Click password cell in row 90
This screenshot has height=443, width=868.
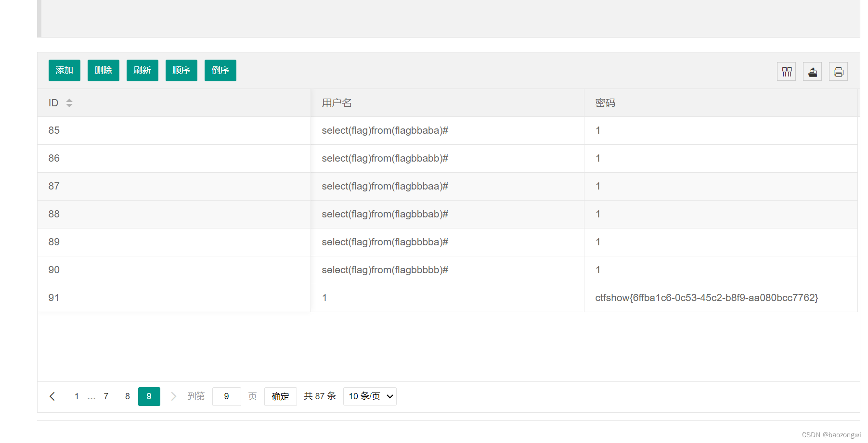721,270
